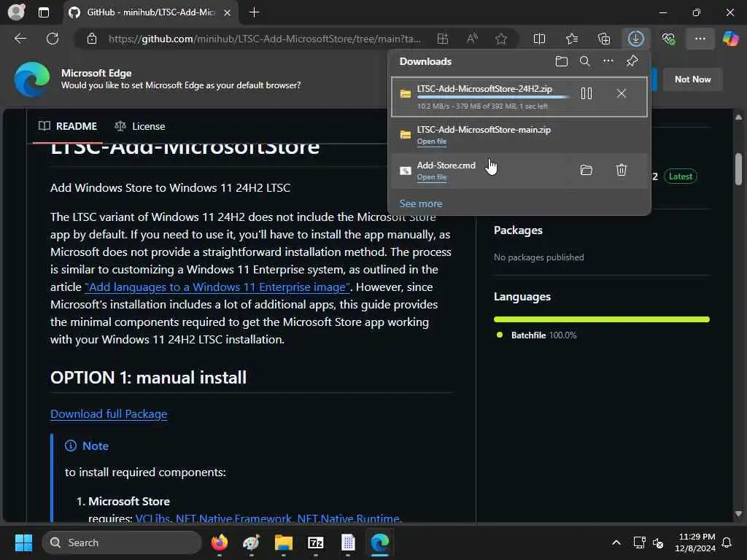Viewport: 747px width, 560px height.
Task: Click See more downloads link
Action: [421, 204]
